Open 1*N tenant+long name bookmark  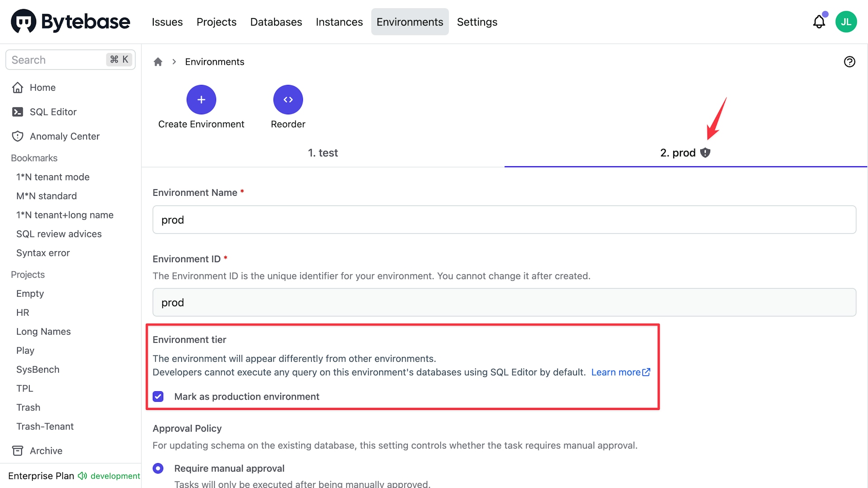tap(65, 215)
